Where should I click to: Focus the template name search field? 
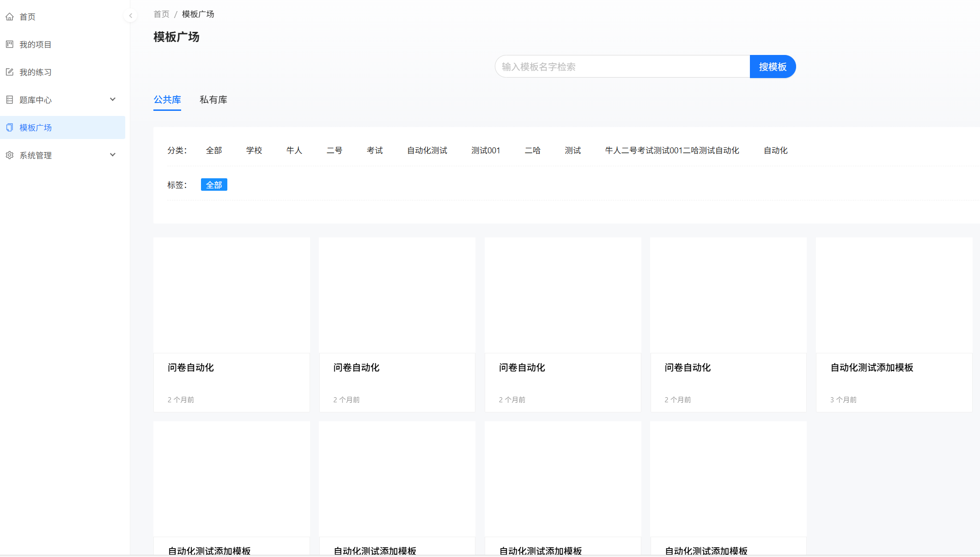click(x=622, y=67)
